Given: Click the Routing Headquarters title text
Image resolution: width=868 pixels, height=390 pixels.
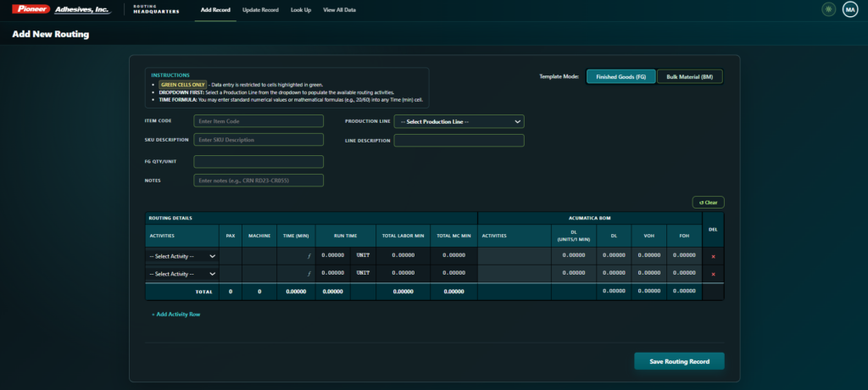Looking at the screenshot, I should 156,9.
